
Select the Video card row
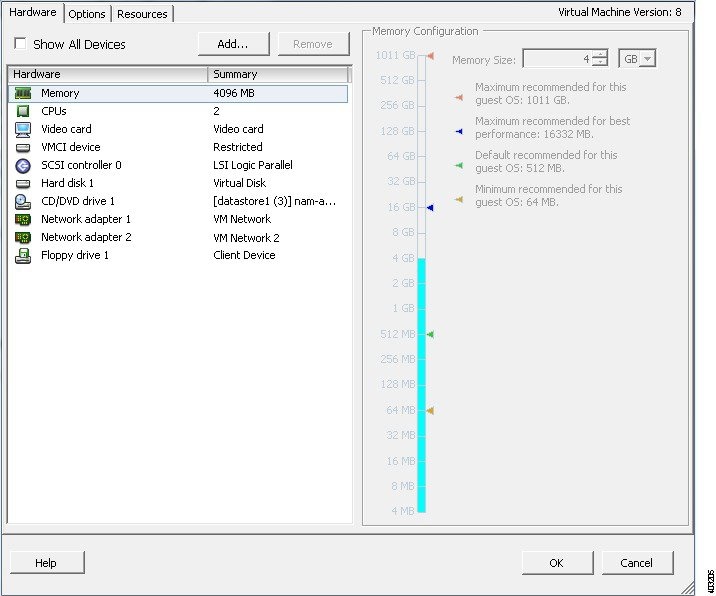pyautogui.click(x=178, y=129)
